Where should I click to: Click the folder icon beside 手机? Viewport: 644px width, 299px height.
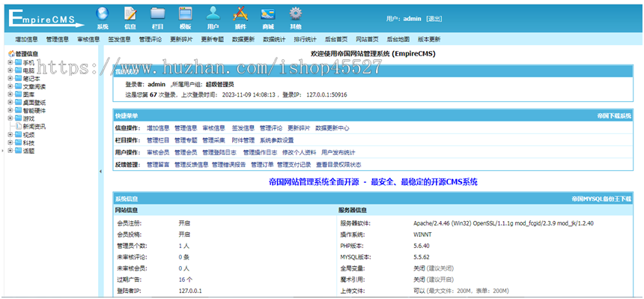(x=18, y=62)
